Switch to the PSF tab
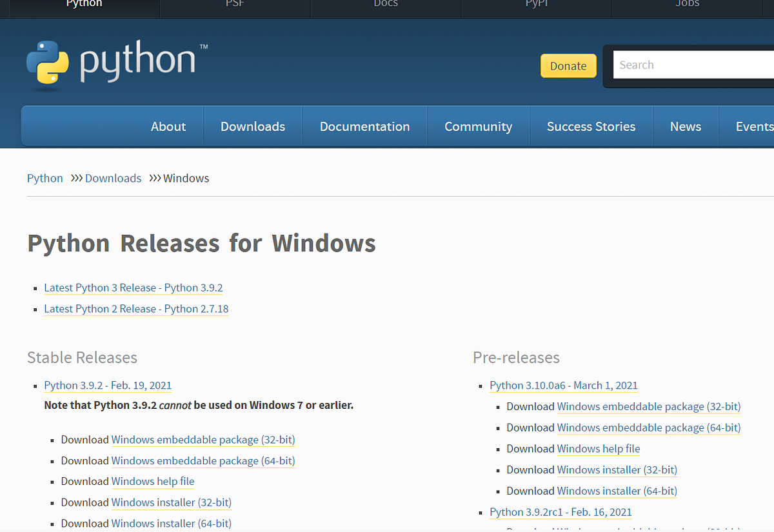The image size is (774, 532). pyautogui.click(x=235, y=5)
